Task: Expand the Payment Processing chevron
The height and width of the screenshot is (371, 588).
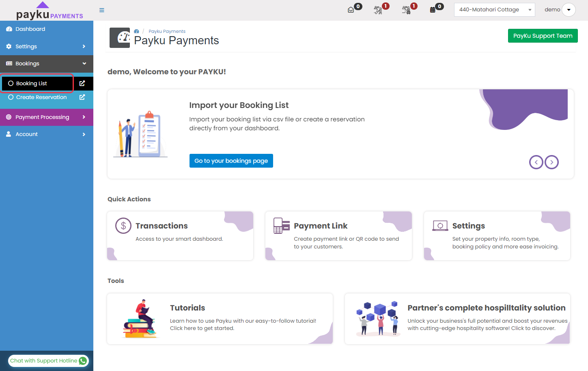Action: click(84, 117)
